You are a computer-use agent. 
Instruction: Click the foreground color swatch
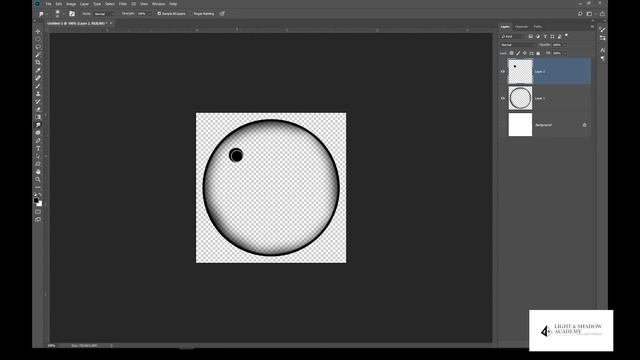[x=36, y=200]
